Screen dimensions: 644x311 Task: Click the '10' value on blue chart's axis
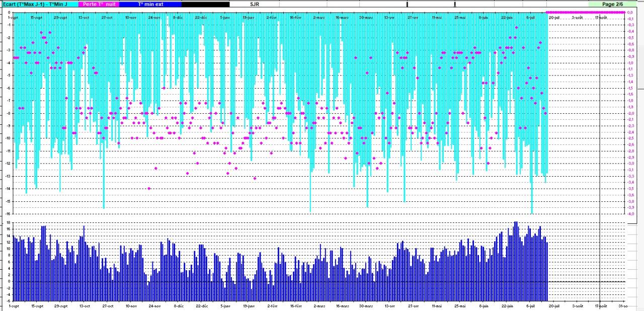tap(8, 249)
